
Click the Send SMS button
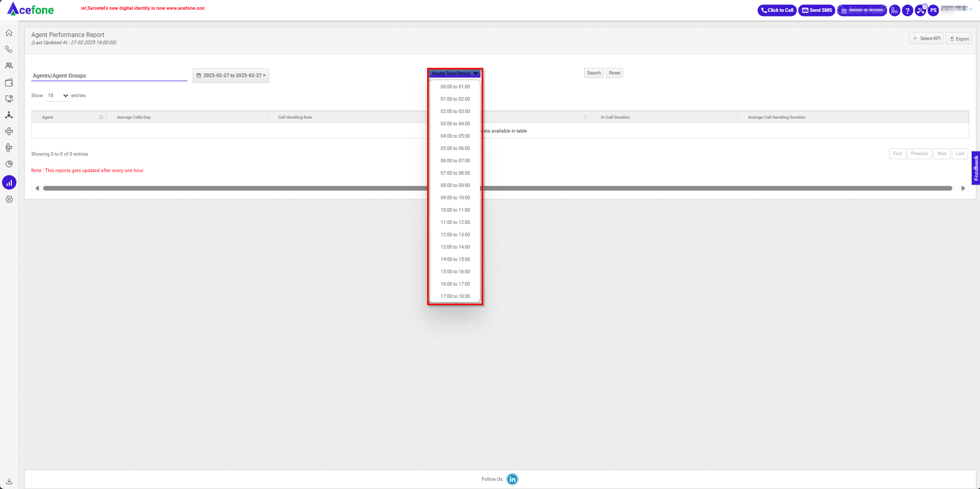pos(817,10)
